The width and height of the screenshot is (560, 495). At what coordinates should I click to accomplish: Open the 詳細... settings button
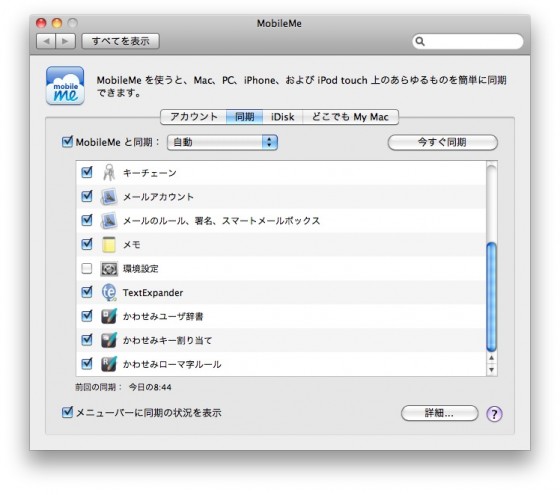439,413
